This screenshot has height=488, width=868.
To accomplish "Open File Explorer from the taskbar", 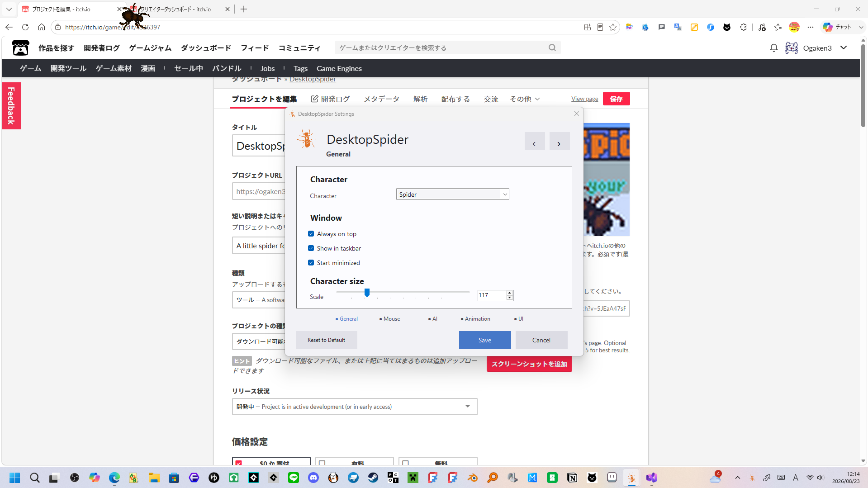I will 154,478.
